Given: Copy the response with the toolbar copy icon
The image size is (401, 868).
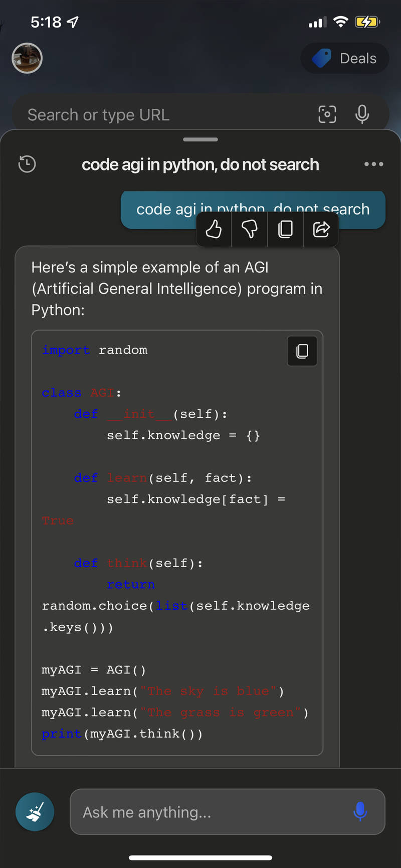Looking at the screenshot, I should click(x=285, y=229).
